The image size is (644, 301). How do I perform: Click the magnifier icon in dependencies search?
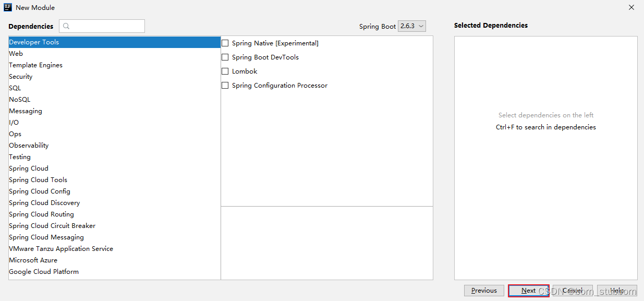(x=66, y=26)
